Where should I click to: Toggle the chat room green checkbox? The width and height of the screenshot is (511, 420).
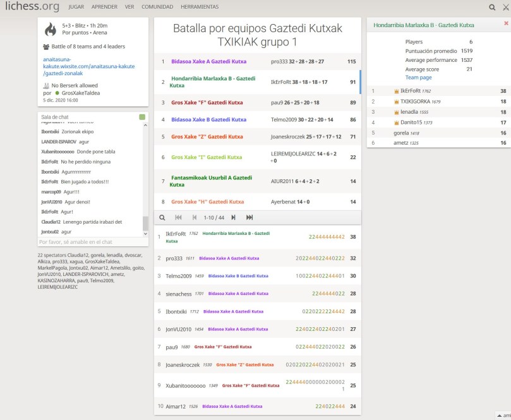[142, 117]
